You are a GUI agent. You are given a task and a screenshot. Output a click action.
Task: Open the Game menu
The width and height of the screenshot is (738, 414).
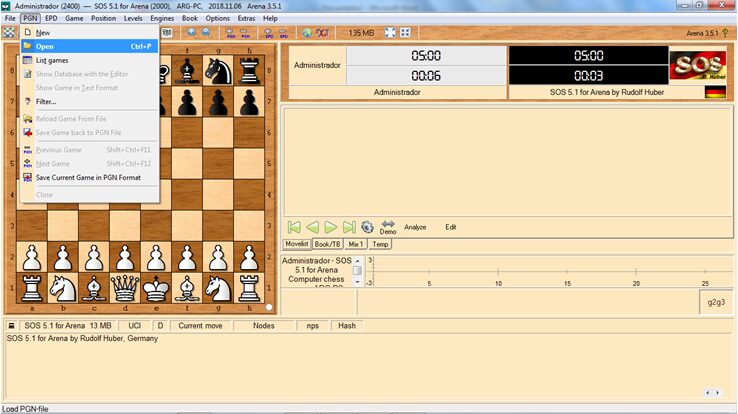(x=74, y=18)
